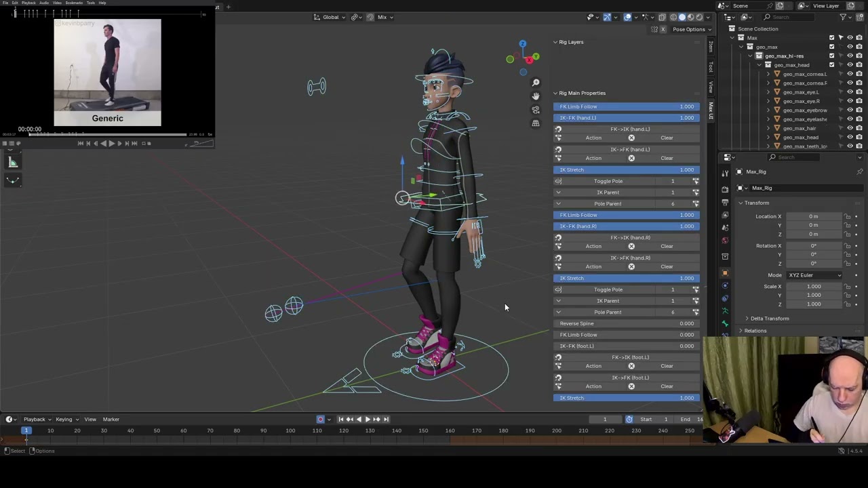This screenshot has width=868, height=488.
Task: Pin the Max_Rig properties panel
Action: (x=860, y=171)
